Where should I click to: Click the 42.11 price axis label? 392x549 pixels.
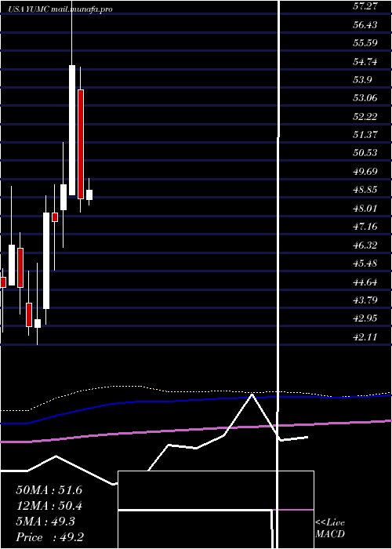point(365,336)
